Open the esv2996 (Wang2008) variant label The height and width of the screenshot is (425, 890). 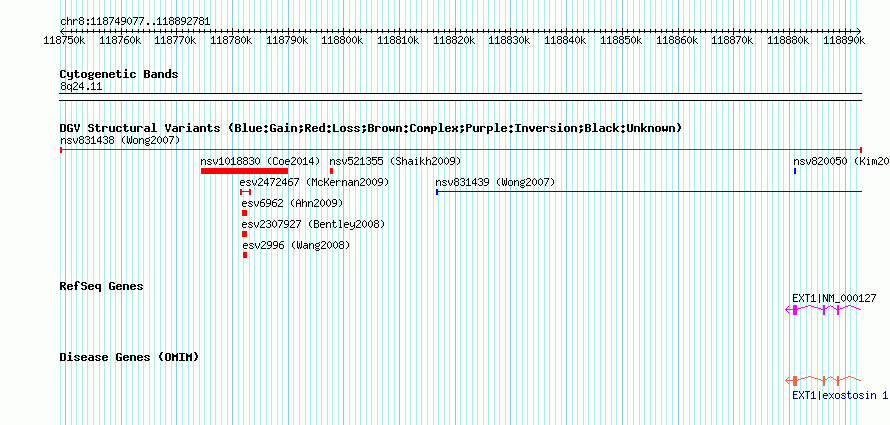[x=296, y=245]
